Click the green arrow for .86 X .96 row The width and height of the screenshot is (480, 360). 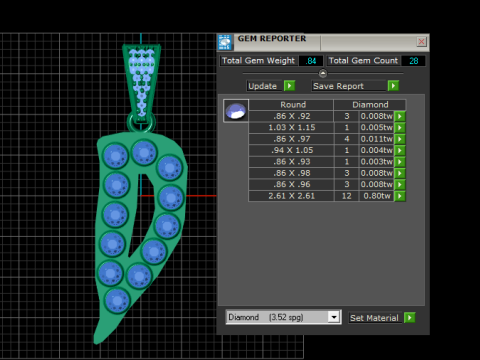[x=400, y=184]
